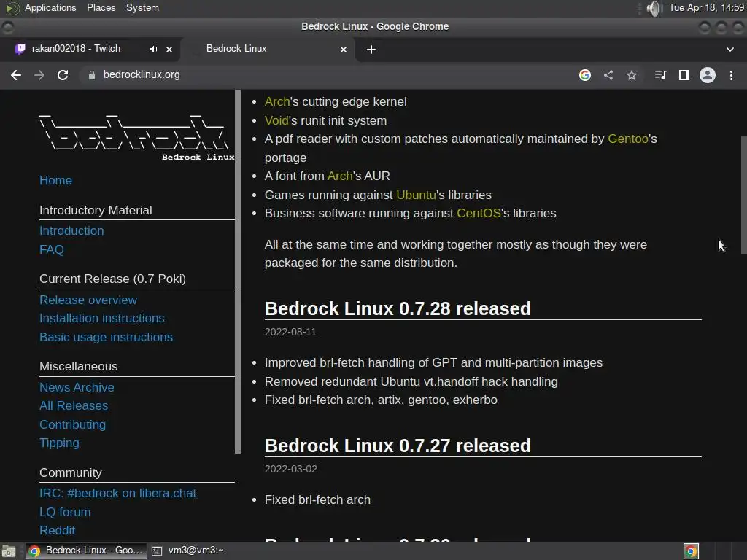Click Chrome icon in bottom-right tray
The image size is (747, 560).
pos(691,551)
